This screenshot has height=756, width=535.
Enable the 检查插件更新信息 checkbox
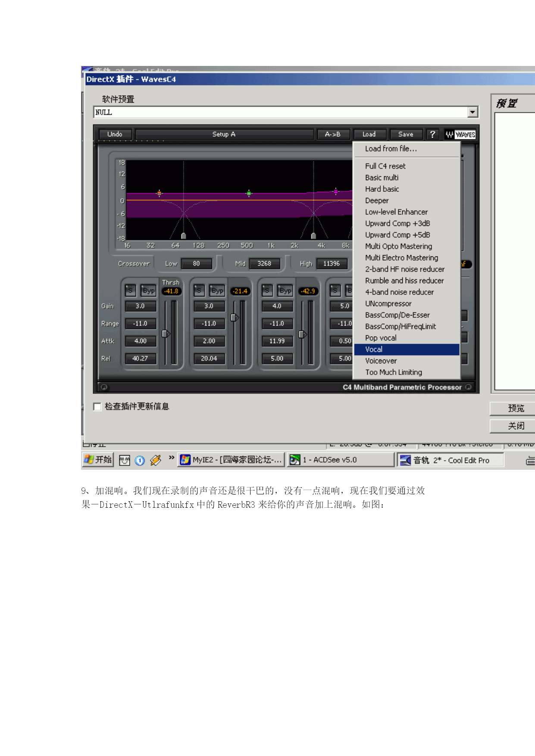[x=97, y=406]
